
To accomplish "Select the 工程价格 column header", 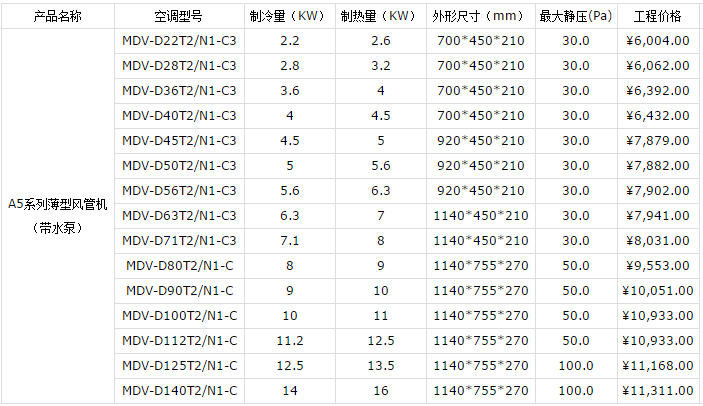I will tap(659, 16).
